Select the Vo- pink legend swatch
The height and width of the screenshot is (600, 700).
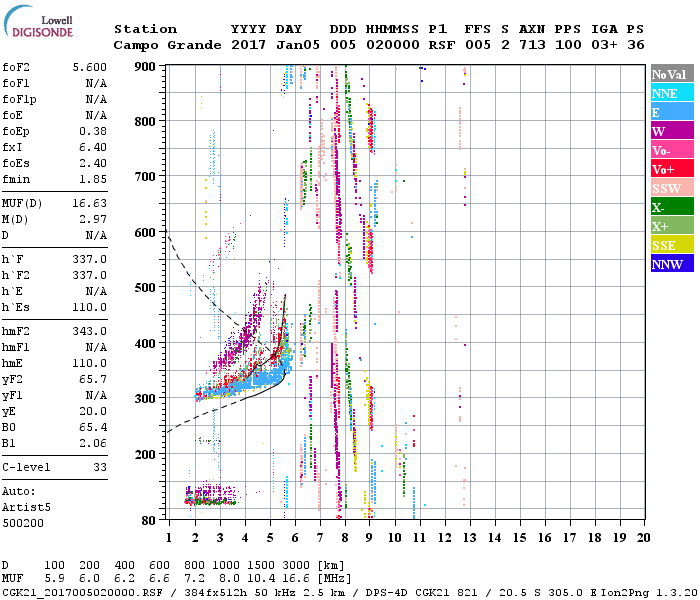point(671,150)
